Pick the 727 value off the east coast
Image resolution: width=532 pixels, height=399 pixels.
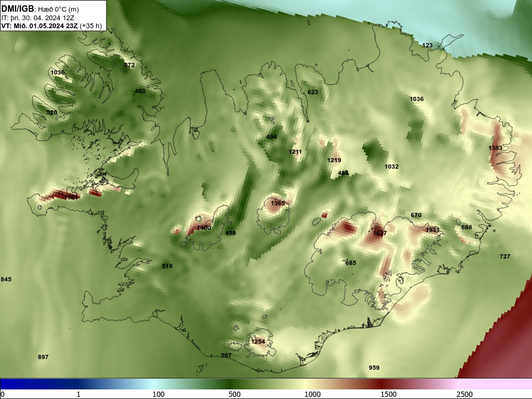[505, 256]
